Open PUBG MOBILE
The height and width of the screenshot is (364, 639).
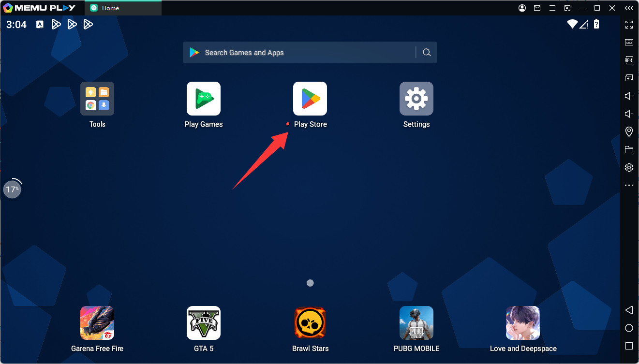(416, 323)
